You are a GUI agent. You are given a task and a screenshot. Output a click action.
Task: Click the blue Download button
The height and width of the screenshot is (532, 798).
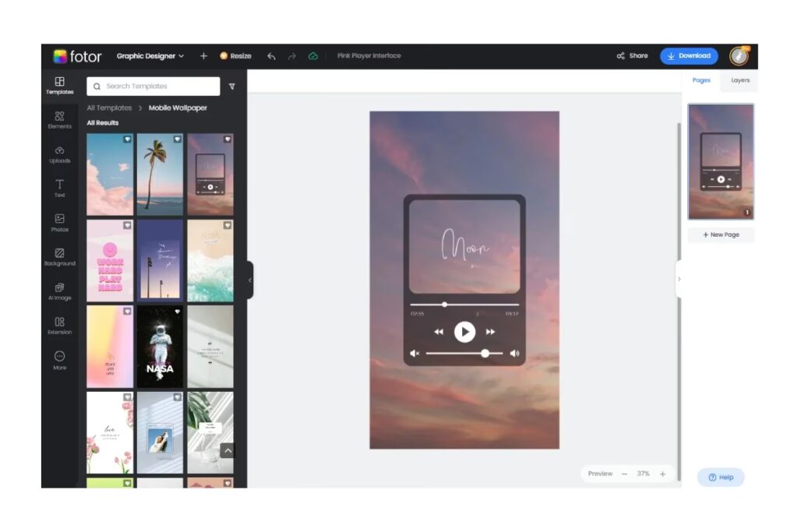tap(689, 56)
